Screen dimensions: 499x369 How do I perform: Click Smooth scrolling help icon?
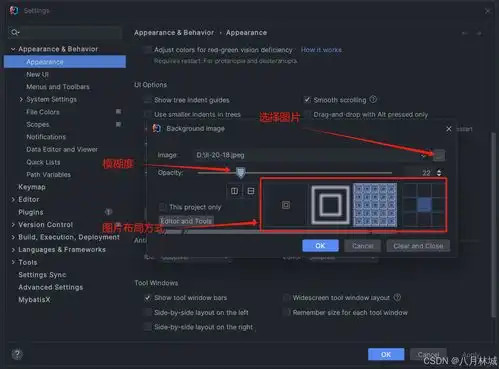pyautogui.click(x=373, y=99)
